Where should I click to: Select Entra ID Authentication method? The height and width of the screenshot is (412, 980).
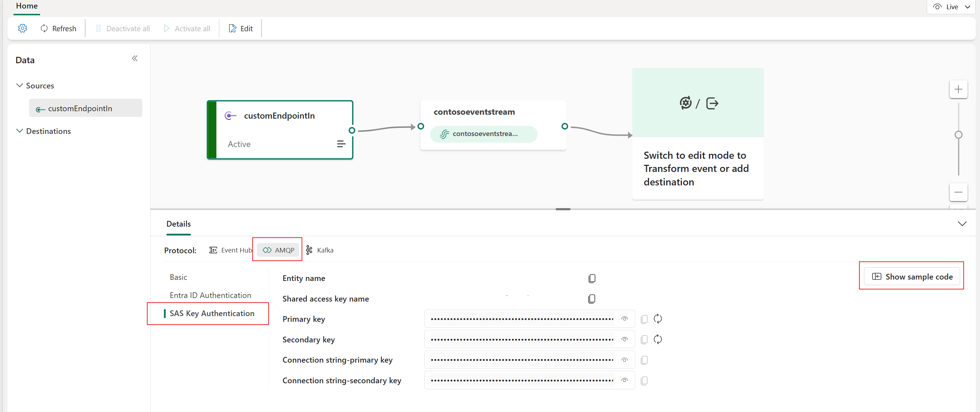pos(210,294)
